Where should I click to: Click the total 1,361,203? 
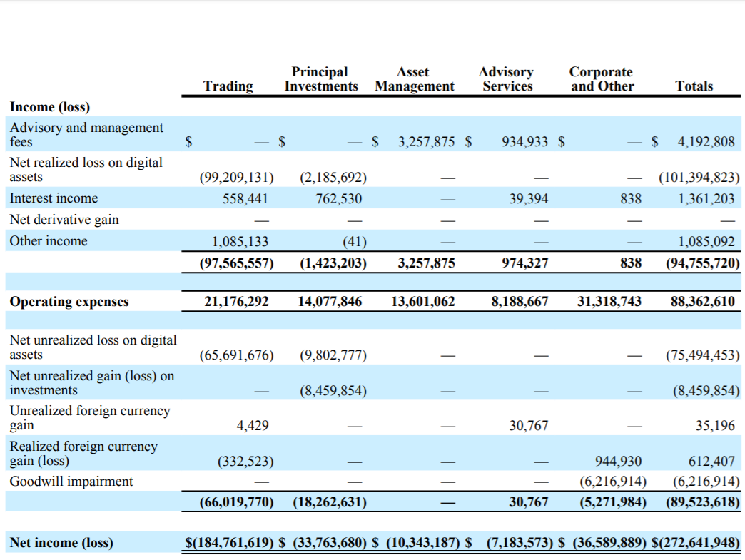(x=706, y=198)
